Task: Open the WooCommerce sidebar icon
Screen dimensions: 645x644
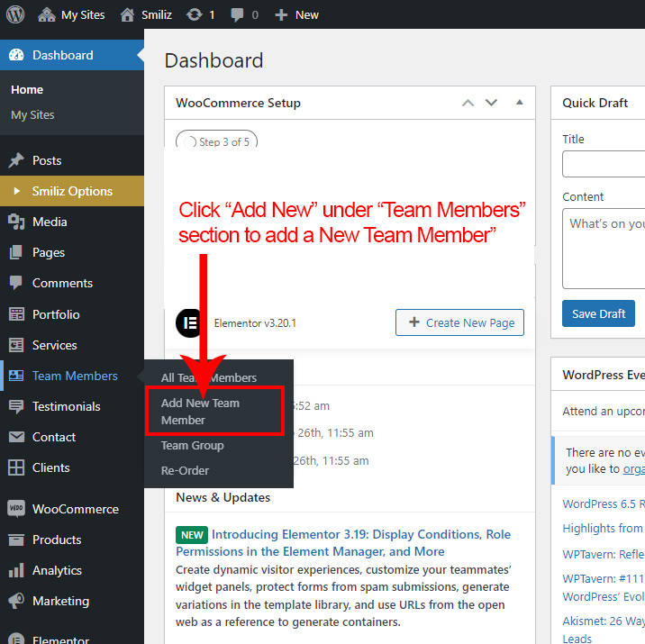Action: click(x=16, y=509)
